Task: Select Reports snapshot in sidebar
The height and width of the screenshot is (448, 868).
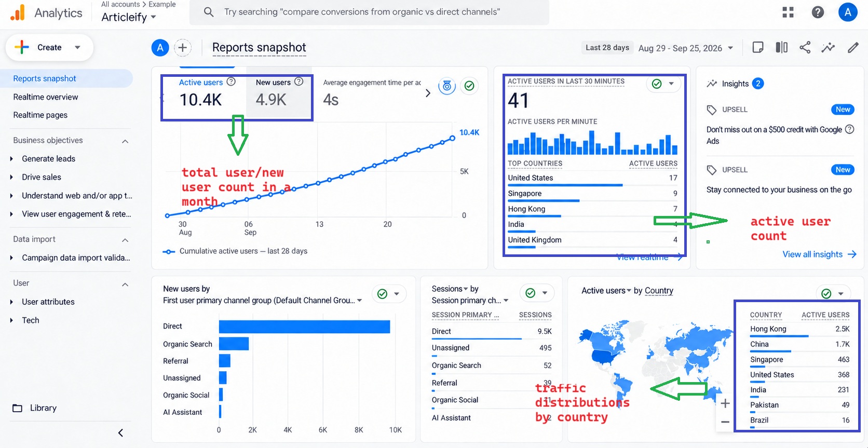Action: [x=66, y=78]
